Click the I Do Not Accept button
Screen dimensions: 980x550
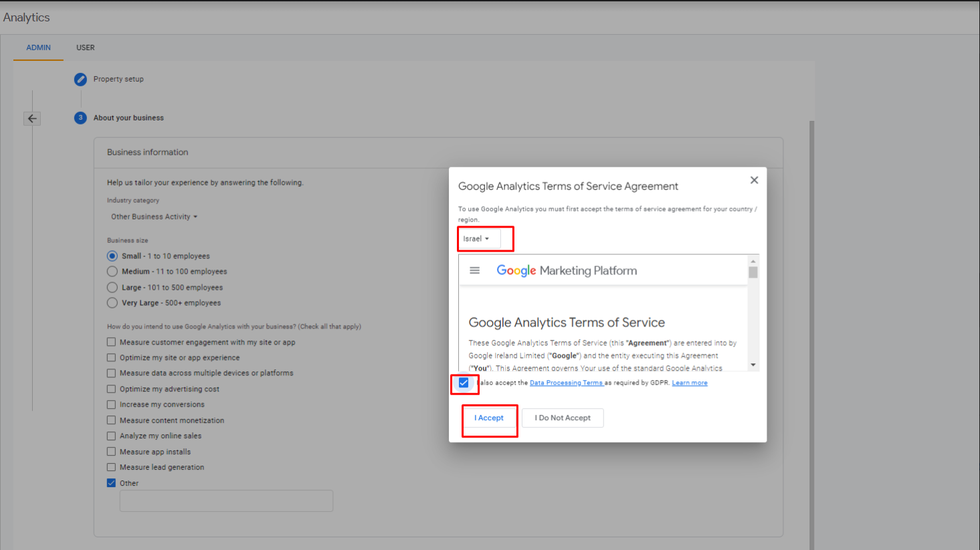coord(563,418)
